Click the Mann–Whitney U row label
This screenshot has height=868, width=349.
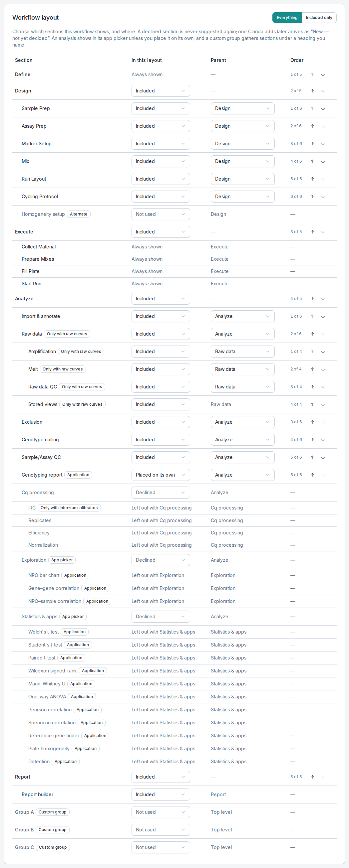tap(47, 684)
